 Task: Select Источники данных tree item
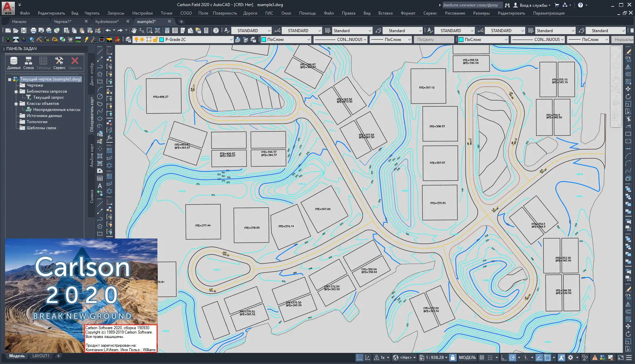[x=44, y=116]
